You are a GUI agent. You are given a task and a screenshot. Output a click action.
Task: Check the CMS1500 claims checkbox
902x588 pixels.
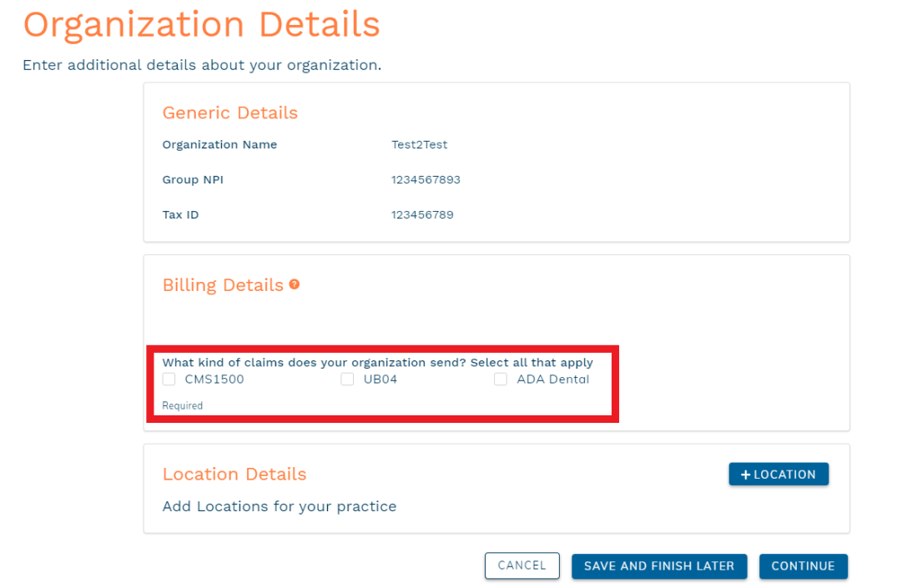(x=169, y=379)
